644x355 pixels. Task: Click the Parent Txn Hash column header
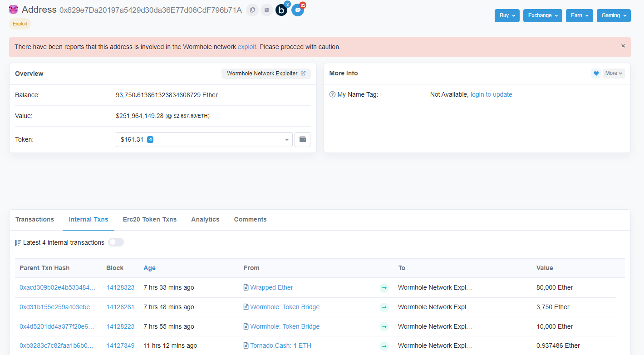click(44, 268)
